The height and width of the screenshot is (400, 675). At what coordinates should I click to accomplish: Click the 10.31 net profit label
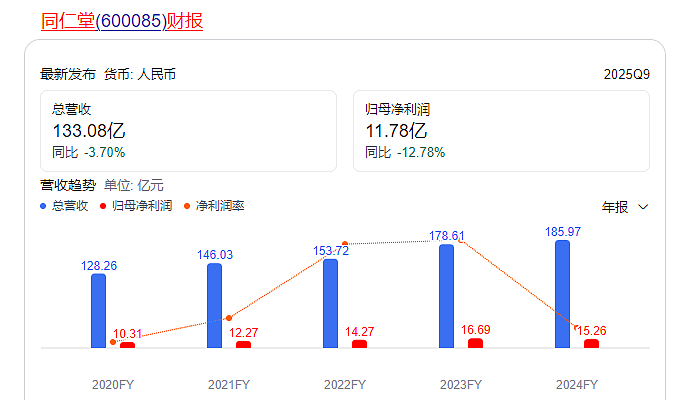127,334
